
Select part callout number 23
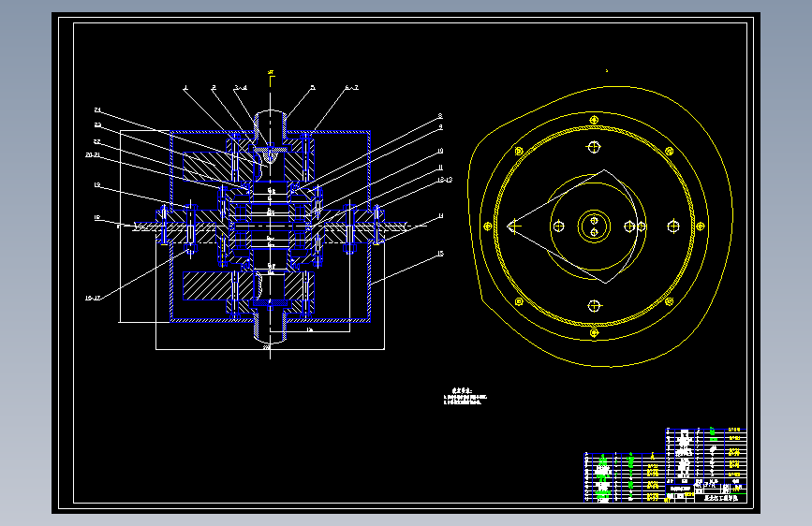pyautogui.click(x=97, y=124)
